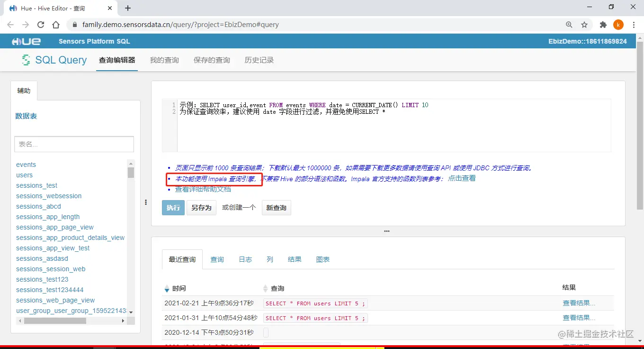The height and width of the screenshot is (349, 644).
Task: Open the 日志 tab
Action: [245, 259]
